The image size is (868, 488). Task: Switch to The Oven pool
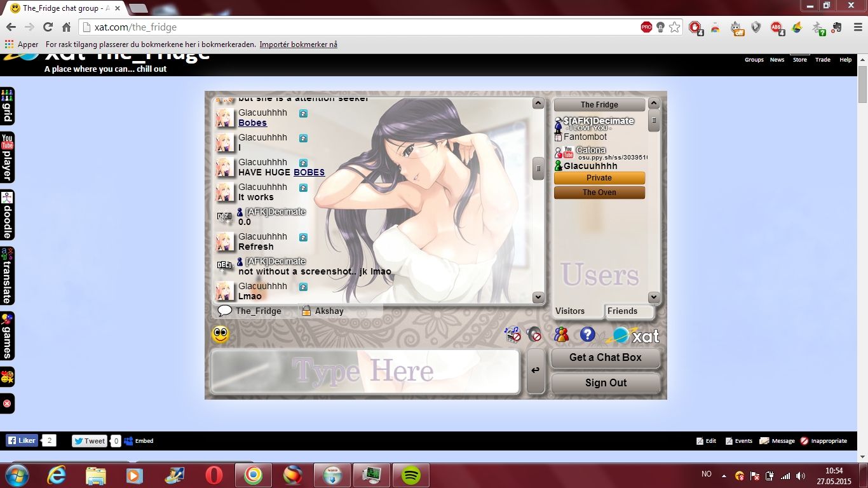click(x=599, y=193)
